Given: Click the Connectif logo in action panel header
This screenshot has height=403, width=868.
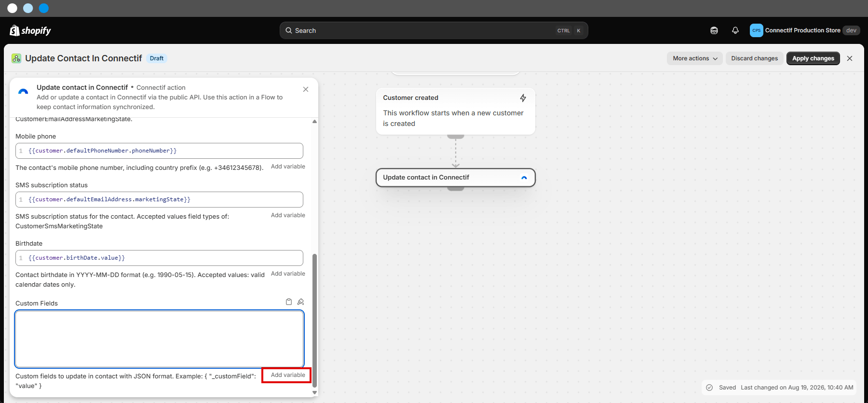Looking at the screenshot, I should [23, 91].
